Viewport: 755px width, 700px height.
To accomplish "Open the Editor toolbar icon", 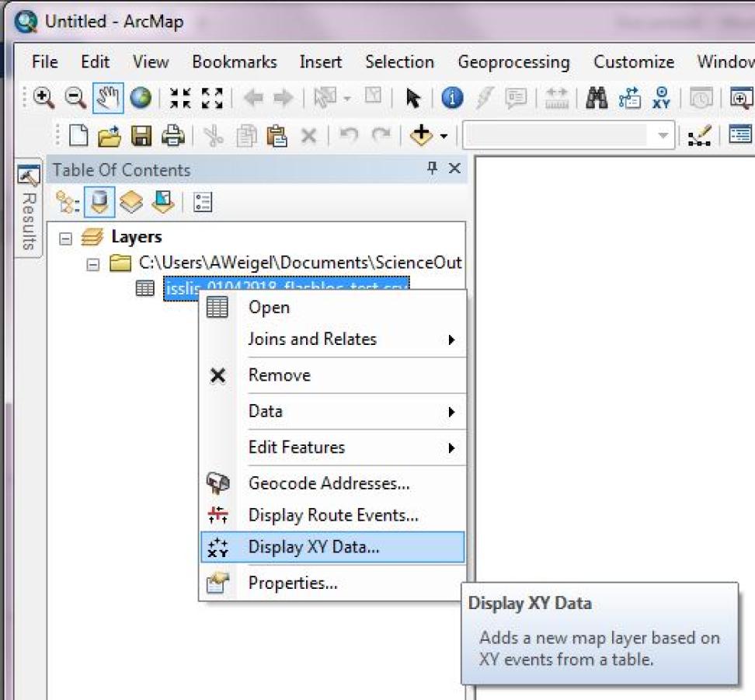I will (700, 136).
